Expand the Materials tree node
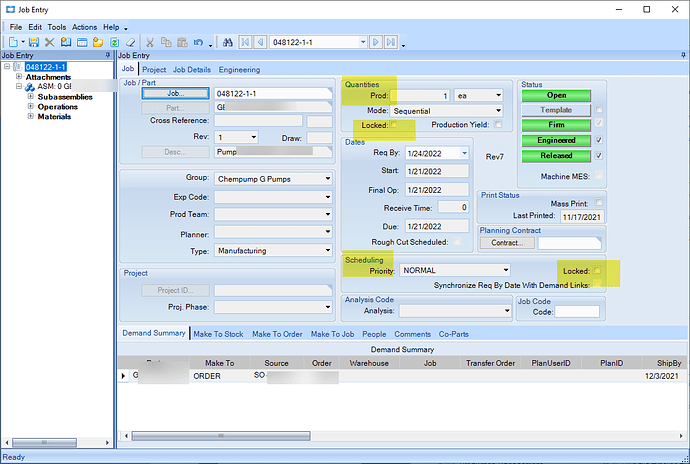Screen dimensions: 690x464 coord(30,116)
